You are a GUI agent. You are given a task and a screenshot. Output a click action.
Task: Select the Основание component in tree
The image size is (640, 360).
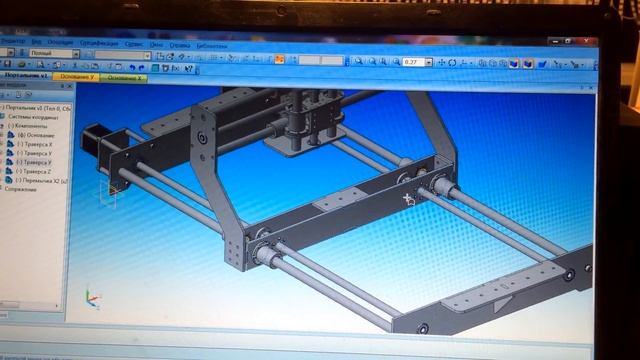point(36,135)
